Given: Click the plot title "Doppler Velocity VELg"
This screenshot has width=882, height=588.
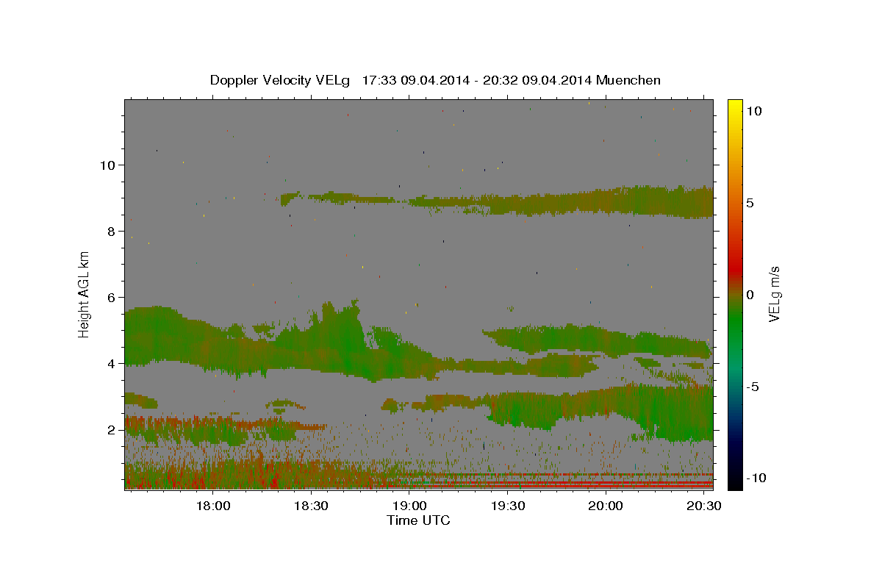Looking at the screenshot, I should coord(281,80).
